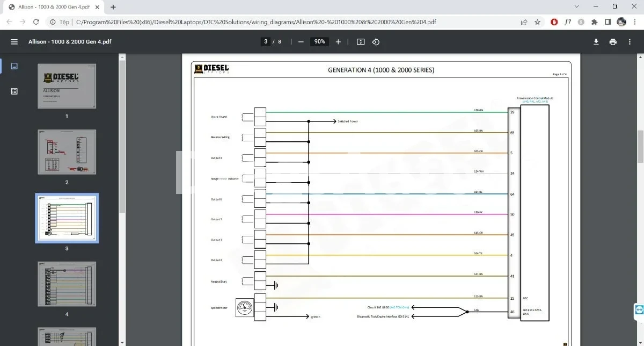
Task: Rotate the PDF counterclockwise
Action: click(376, 42)
